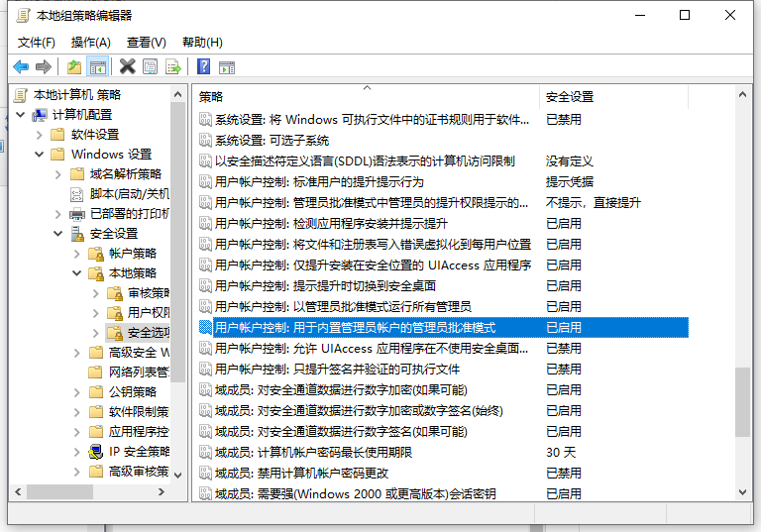Click the 没有定义 setting value
The height and width of the screenshot is (532, 761).
(x=570, y=161)
